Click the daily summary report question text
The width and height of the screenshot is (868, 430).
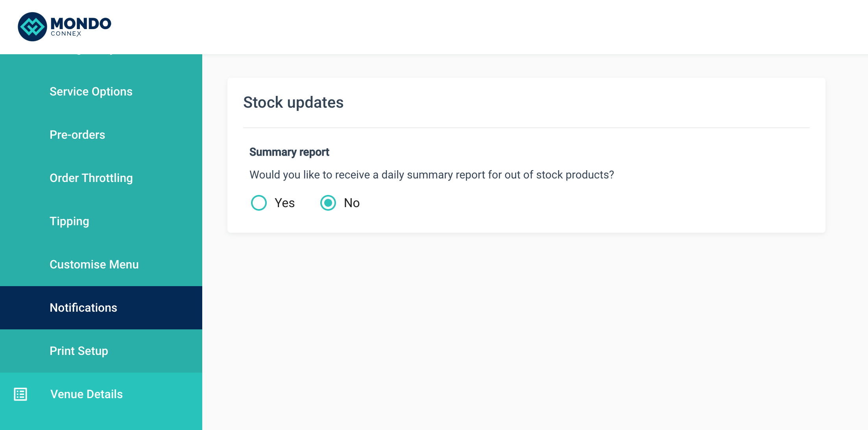pyautogui.click(x=432, y=175)
